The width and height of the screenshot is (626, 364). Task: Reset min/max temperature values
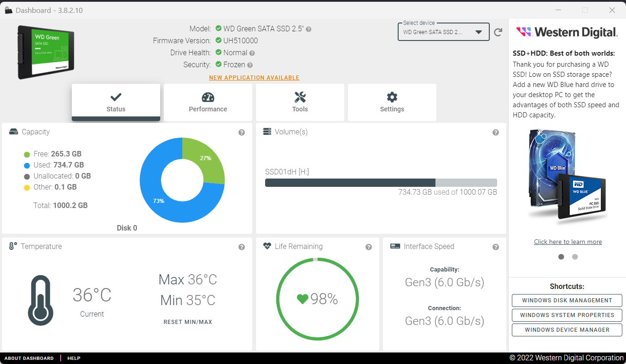coord(188,322)
